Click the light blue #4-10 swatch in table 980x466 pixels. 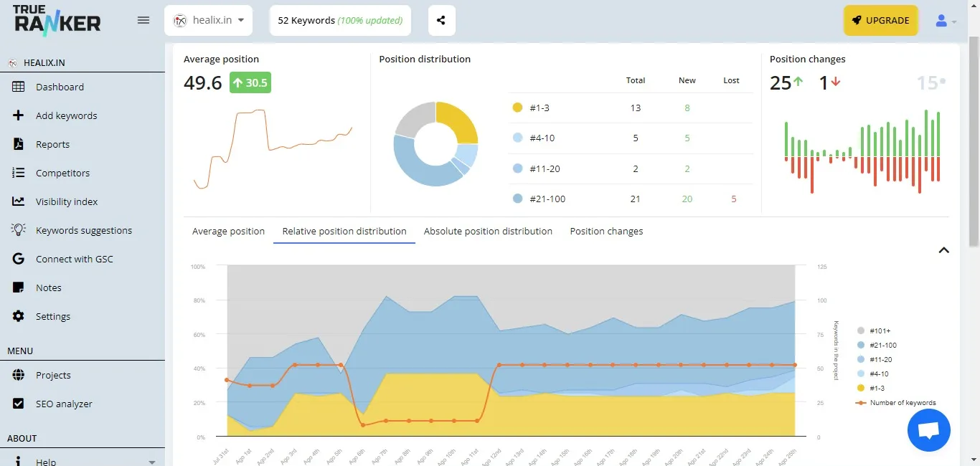click(x=518, y=138)
